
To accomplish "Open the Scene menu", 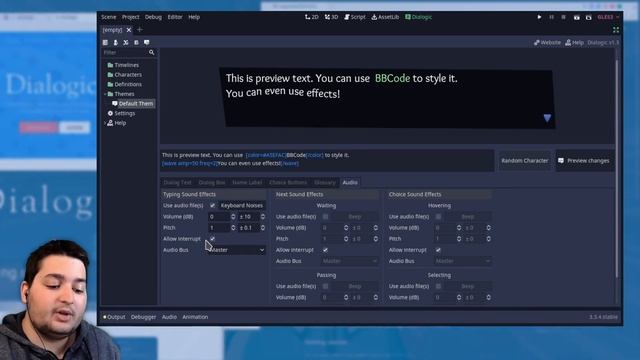I will [109, 17].
